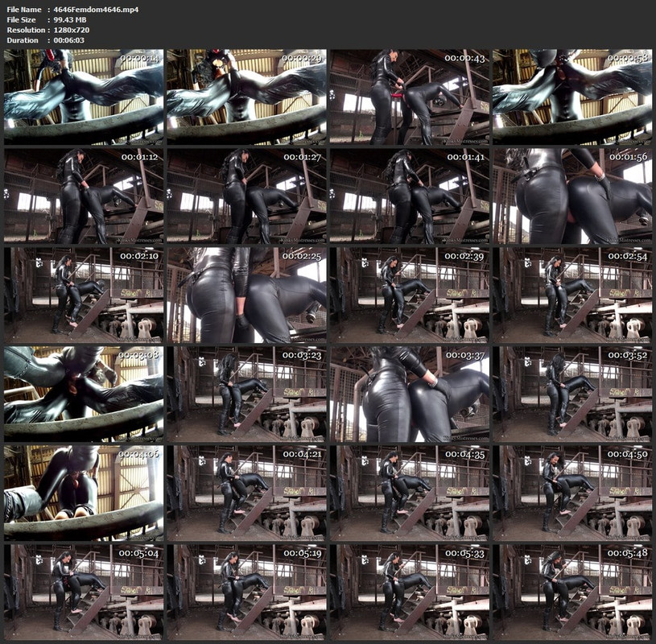Open the frame at 00:04:21

tap(246, 493)
